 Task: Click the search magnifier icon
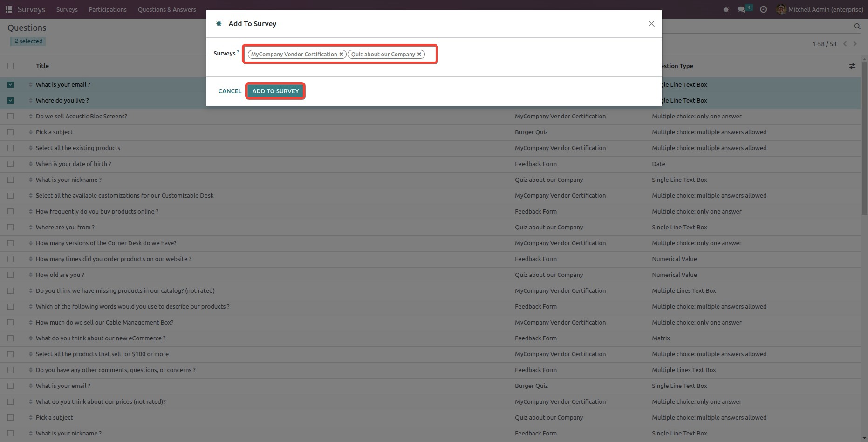coord(857,27)
